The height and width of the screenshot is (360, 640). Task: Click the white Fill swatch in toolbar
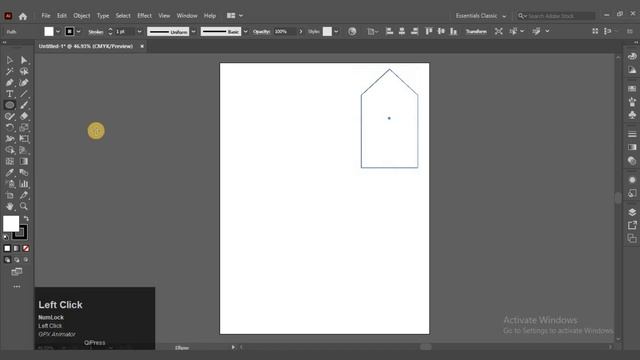coord(11,223)
